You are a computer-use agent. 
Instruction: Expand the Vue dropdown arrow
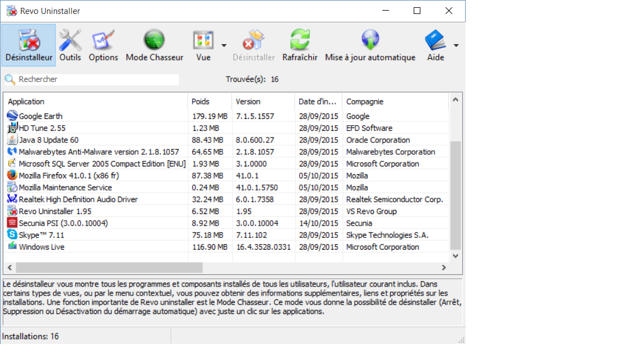point(224,45)
